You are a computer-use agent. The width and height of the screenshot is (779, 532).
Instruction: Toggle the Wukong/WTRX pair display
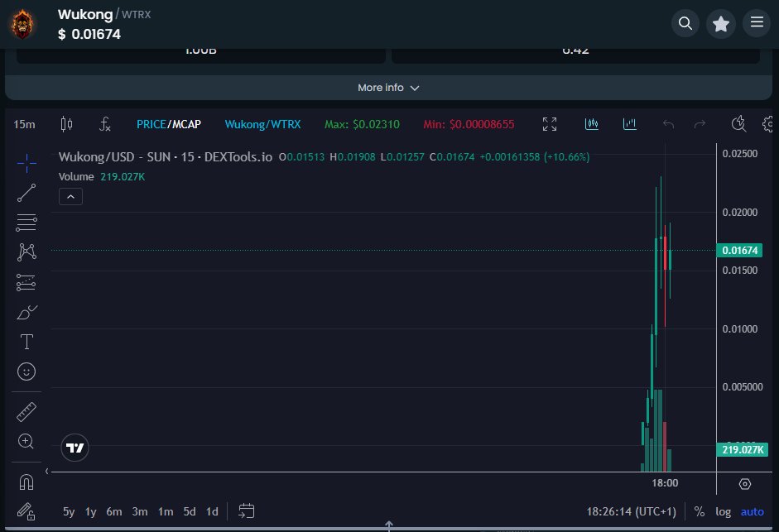tap(262, 124)
